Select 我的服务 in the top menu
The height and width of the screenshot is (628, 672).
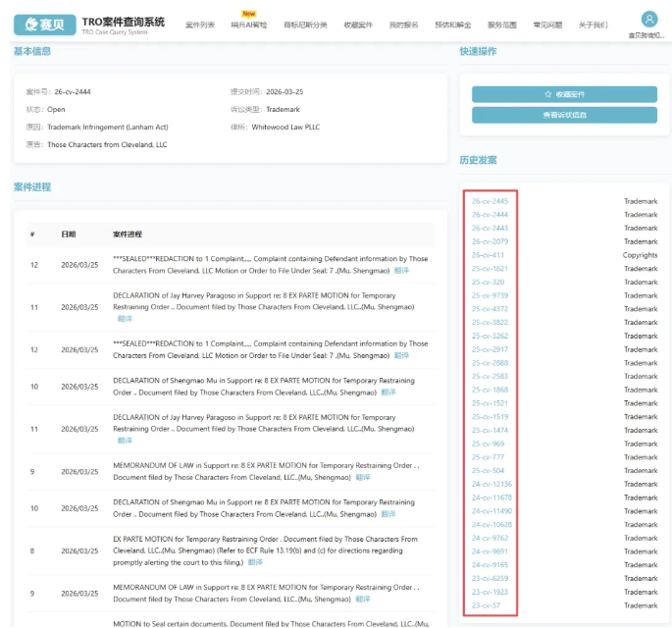pos(403,25)
